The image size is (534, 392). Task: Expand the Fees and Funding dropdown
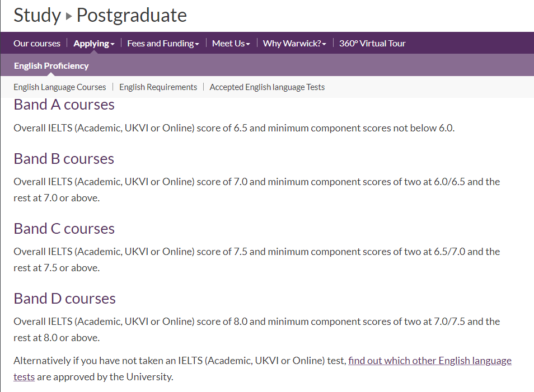(x=163, y=44)
